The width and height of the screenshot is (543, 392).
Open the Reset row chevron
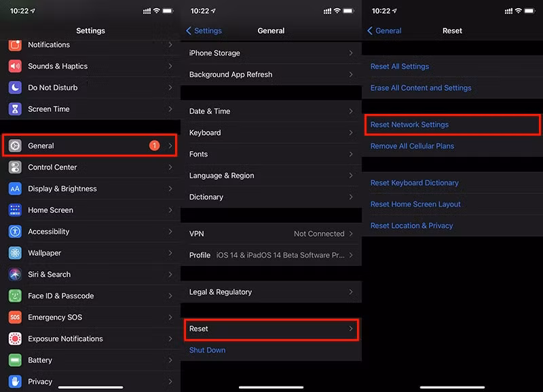pyautogui.click(x=351, y=328)
